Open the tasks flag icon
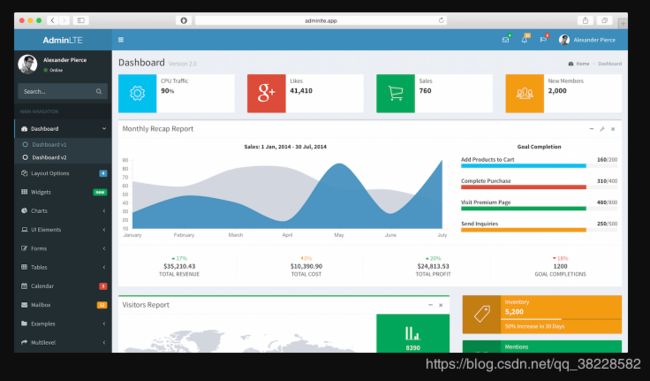Screen dimensions: 650x381 pos(543,40)
